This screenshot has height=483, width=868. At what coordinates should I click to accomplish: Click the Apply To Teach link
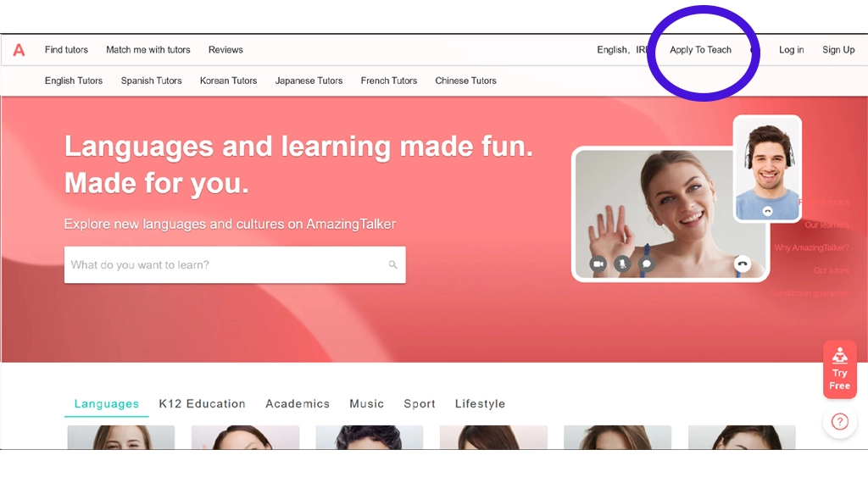point(700,50)
